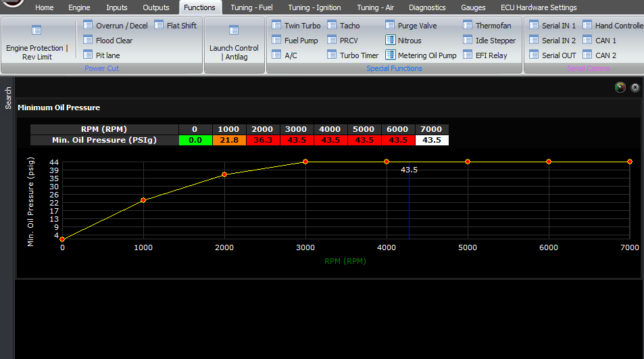Switch to the Outputs tab

[x=156, y=7]
